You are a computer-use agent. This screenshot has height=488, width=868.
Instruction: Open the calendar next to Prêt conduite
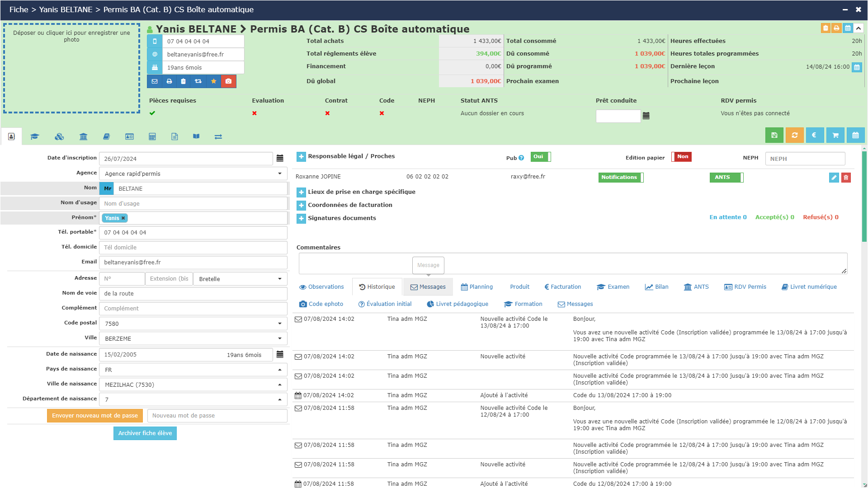tap(646, 116)
